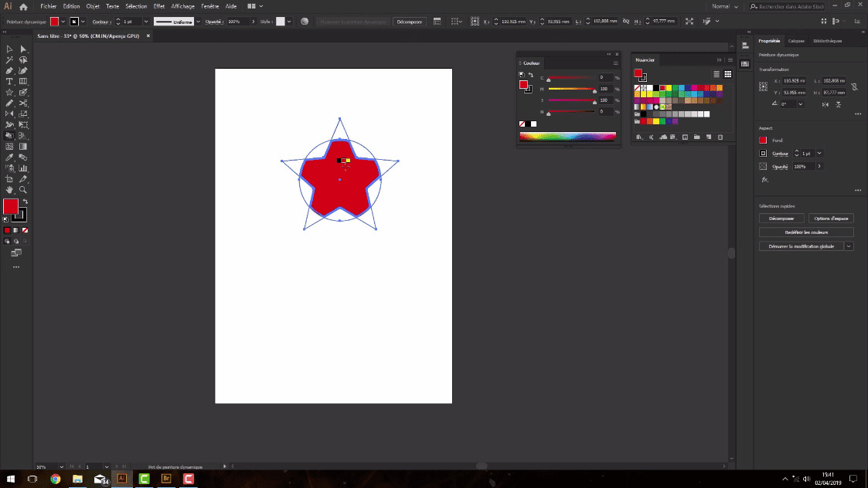The width and height of the screenshot is (868, 488).
Task: Select the Type tool
Action: 9,80
